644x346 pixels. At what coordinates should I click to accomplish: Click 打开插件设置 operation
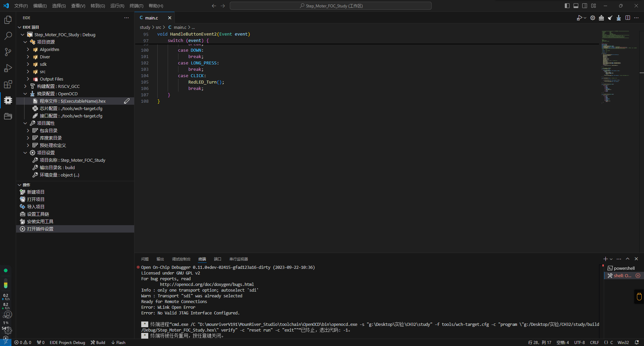pyautogui.click(x=75, y=229)
